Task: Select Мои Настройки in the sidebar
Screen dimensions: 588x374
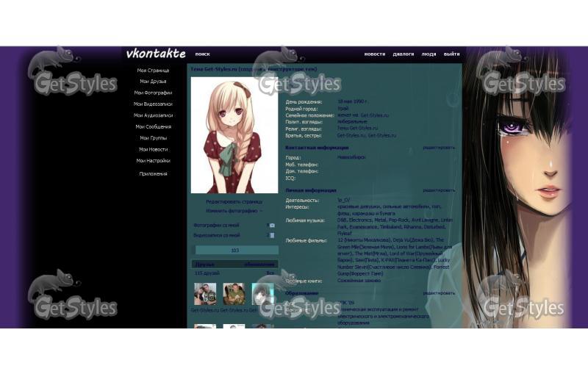Action: (153, 160)
